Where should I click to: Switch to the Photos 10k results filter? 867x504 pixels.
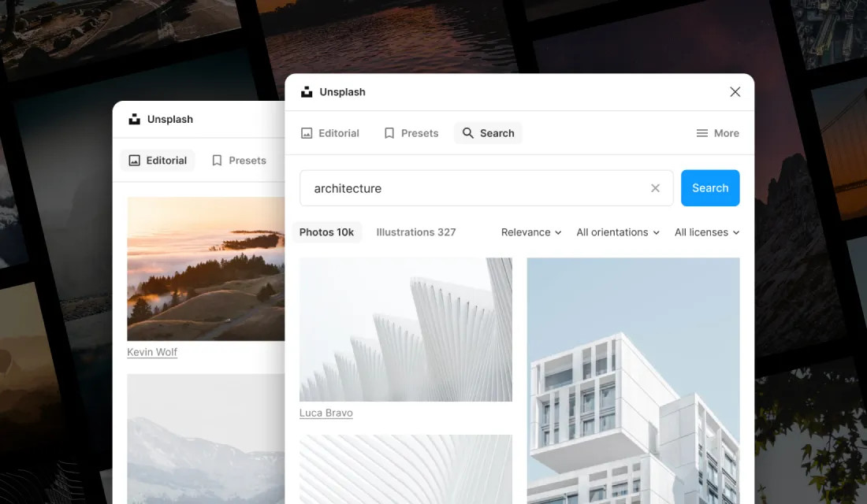(x=327, y=232)
